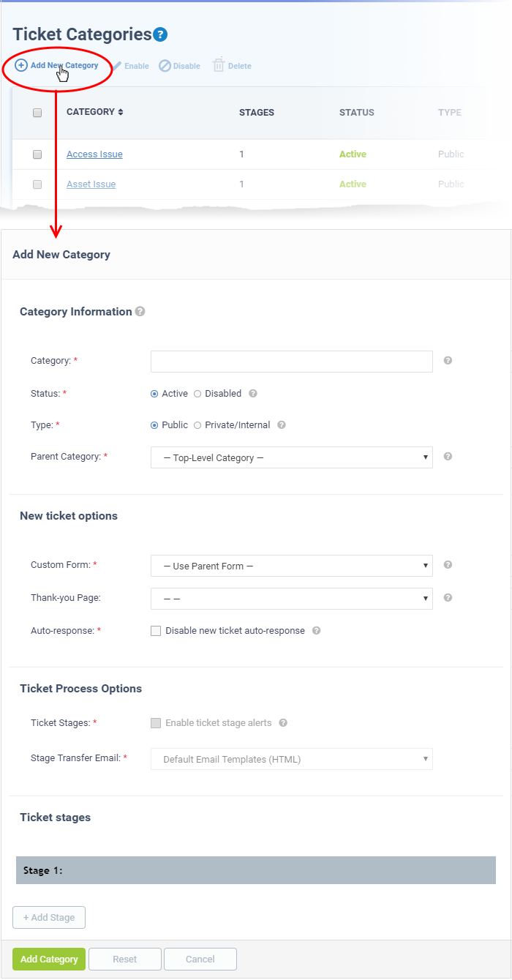This screenshot has height=980, width=512.
Task: Tick the Access Issue row checkbox
Action: pyautogui.click(x=37, y=154)
